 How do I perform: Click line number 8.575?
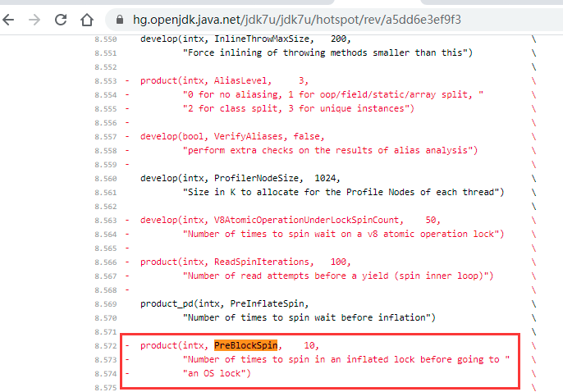tap(106, 388)
